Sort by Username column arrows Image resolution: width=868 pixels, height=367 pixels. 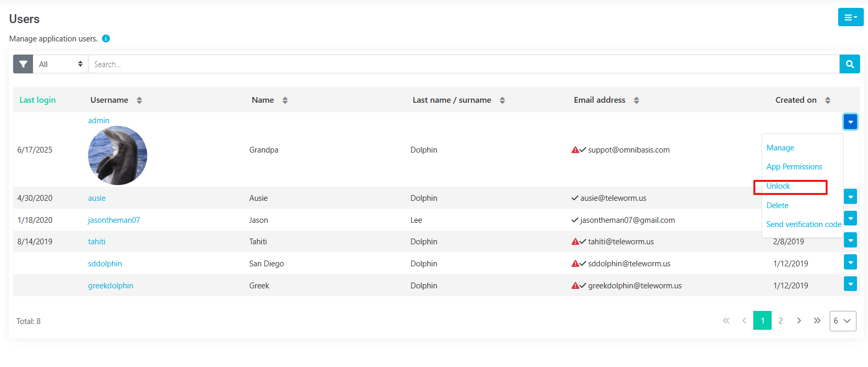pyautogui.click(x=139, y=100)
